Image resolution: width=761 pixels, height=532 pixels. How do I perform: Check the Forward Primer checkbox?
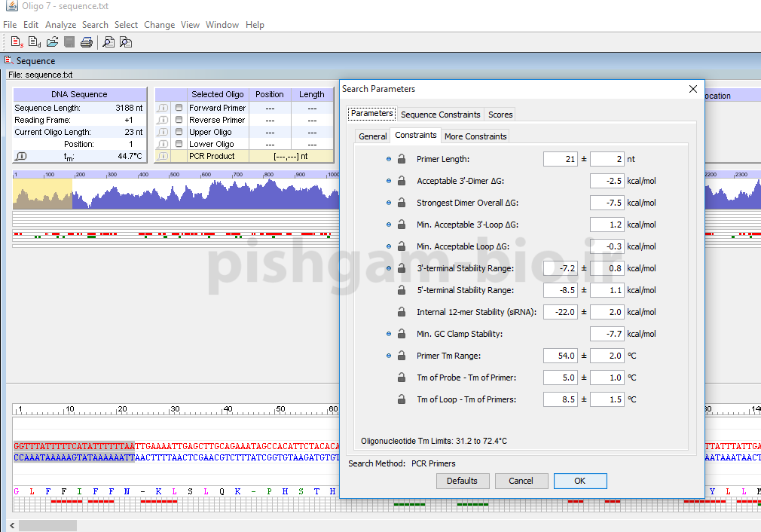[x=179, y=108]
